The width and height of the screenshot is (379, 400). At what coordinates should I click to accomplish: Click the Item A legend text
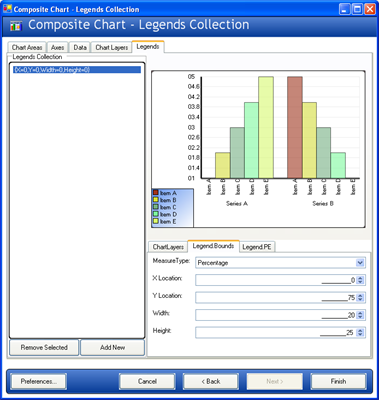pos(168,193)
